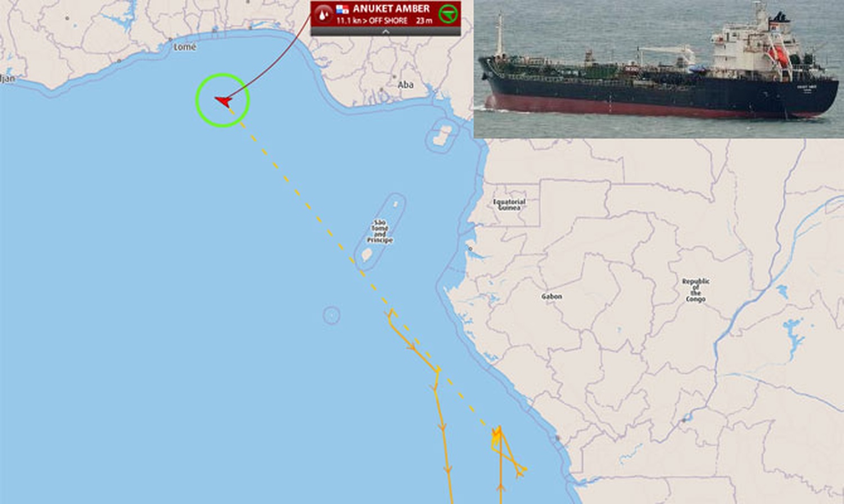Click Republic of the Congo label
Image resolution: width=844 pixels, height=504 pixels.
point(696,290)
